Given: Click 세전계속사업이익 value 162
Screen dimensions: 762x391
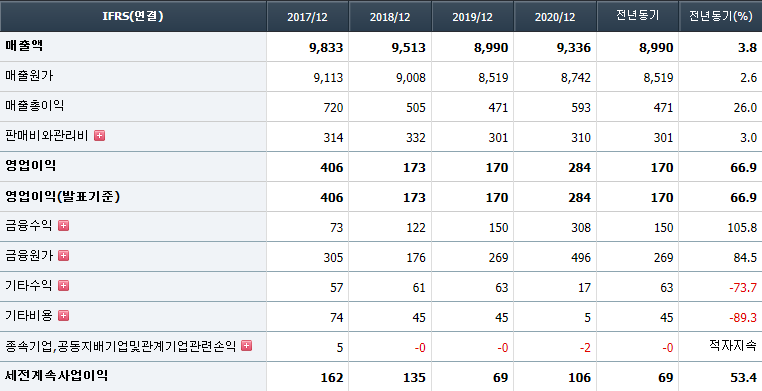Looking at the screenshot, I should tap(332, 378).
